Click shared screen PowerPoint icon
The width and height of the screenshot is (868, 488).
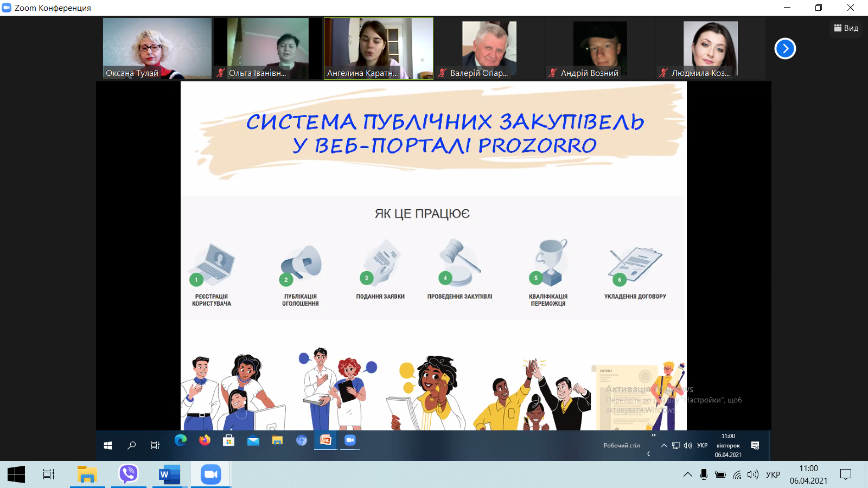tap(325, 440)
